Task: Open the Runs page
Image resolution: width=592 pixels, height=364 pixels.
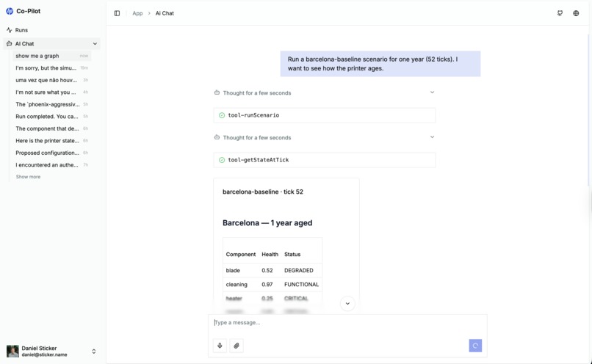Action: [x=51, y=30]
